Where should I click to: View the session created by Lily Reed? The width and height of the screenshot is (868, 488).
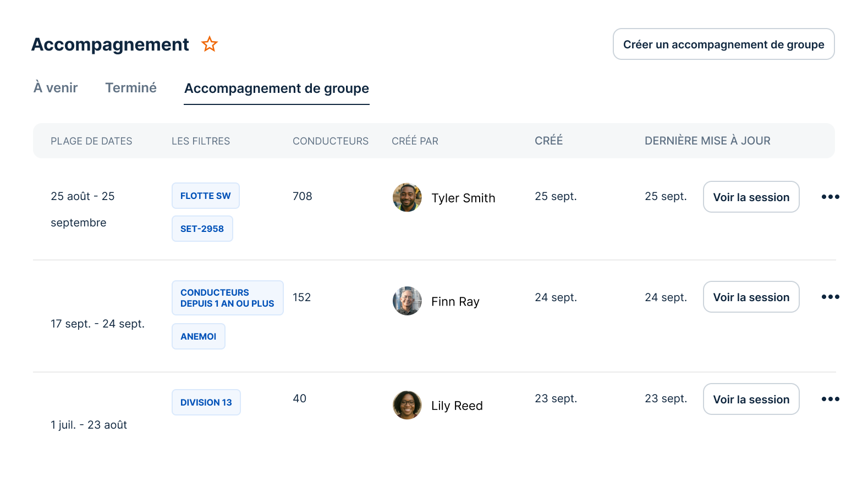751,399
